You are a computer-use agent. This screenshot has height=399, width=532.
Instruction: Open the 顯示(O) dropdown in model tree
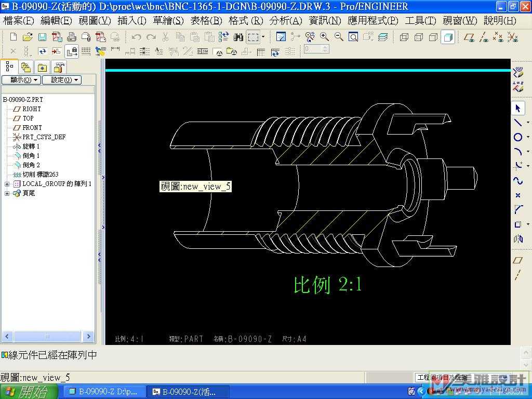tap(21, 80)
